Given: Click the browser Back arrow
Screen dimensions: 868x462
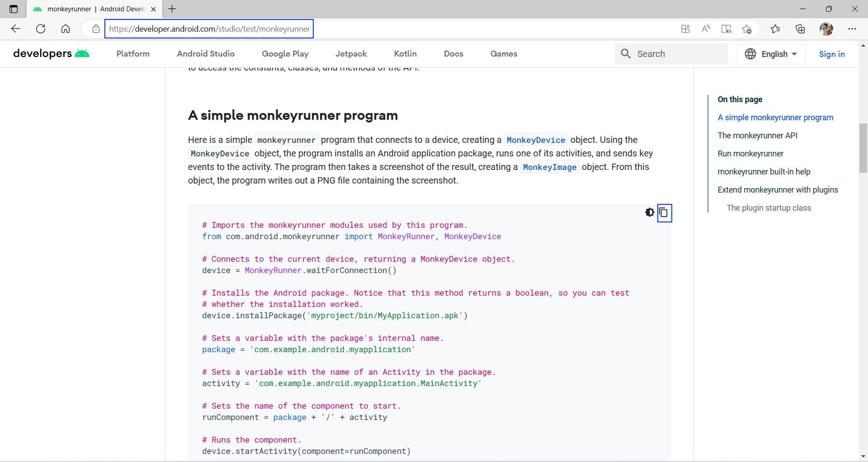Looking at the screenshot, I should [x=16, y=29].
